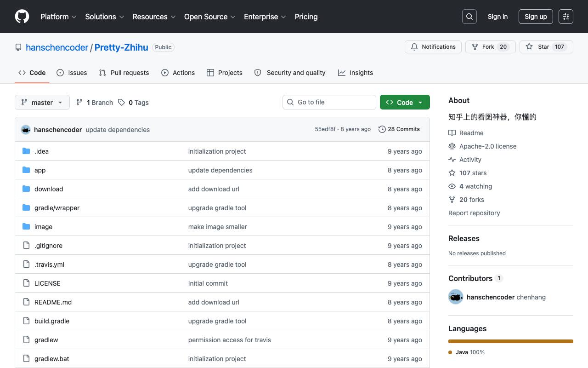Click the Java language bar
The width and height of the screenshot is (588, 368).
pyautogui.click(x=511, y=341)
